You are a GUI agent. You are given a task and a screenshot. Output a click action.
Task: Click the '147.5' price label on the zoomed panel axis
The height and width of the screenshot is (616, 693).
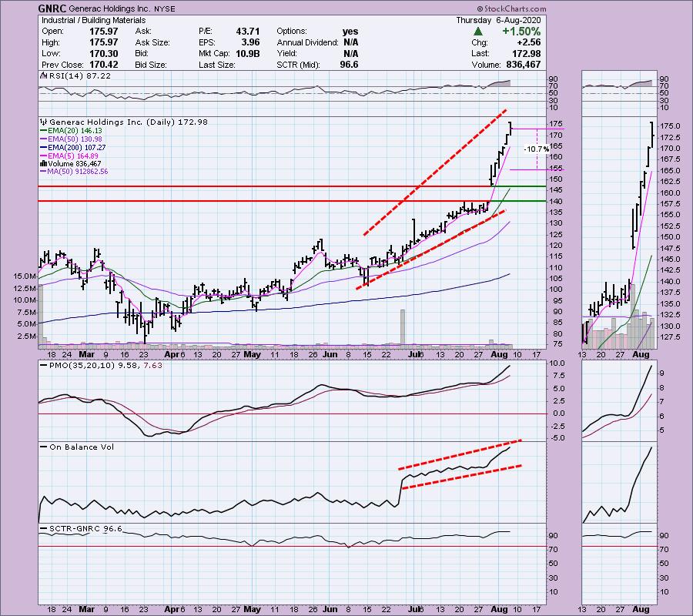[670, 249]
